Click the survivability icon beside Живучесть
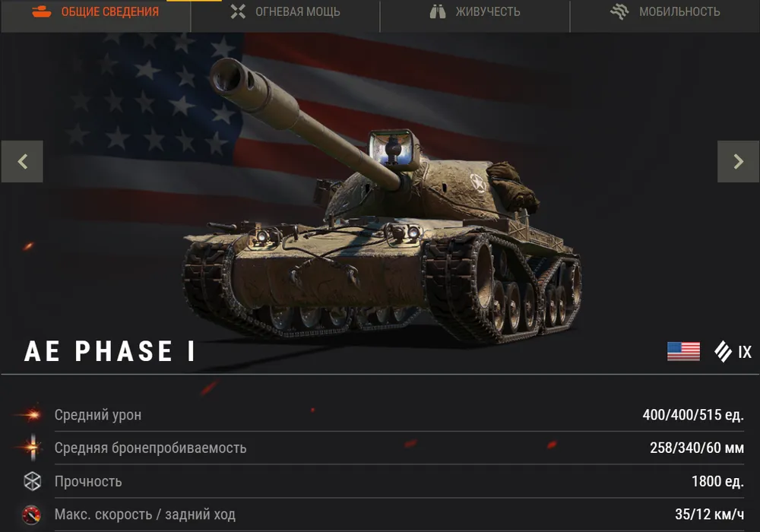Image resolution: width=760 pixels, height=532 pixels. coord(438,11)
